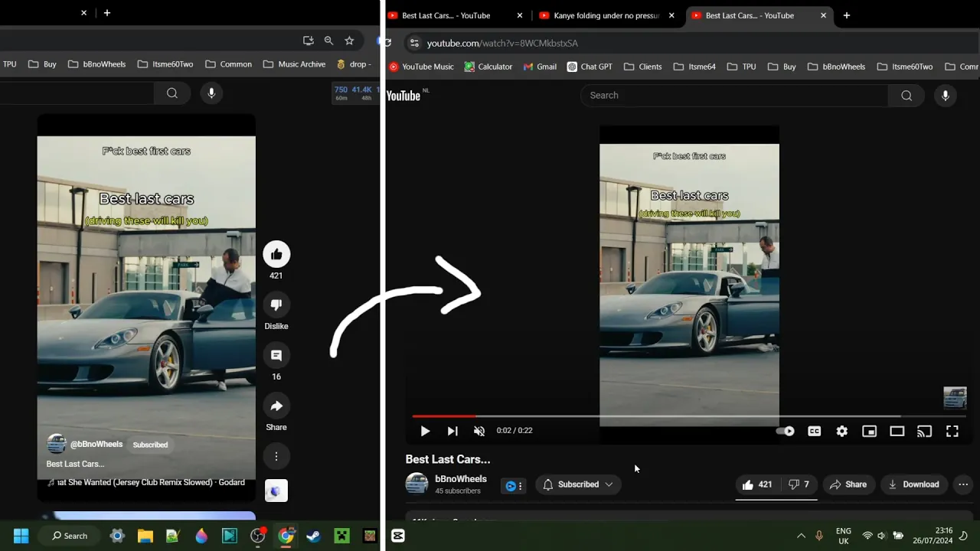Screen dimensions: 980x551
Task: Play the video with the play button
Action: [425, 431]
